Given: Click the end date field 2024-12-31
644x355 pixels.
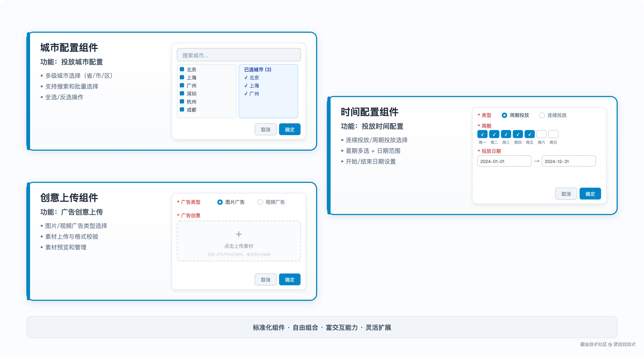Looking at the screenshot, I should pos(569,161).
